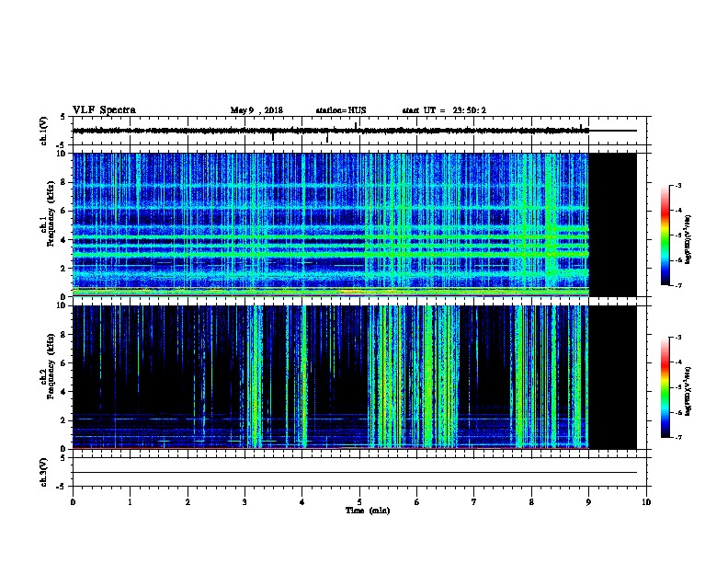
Task: Select the ch.1 spectrogram color scale bar
Action: click(665, 236)
